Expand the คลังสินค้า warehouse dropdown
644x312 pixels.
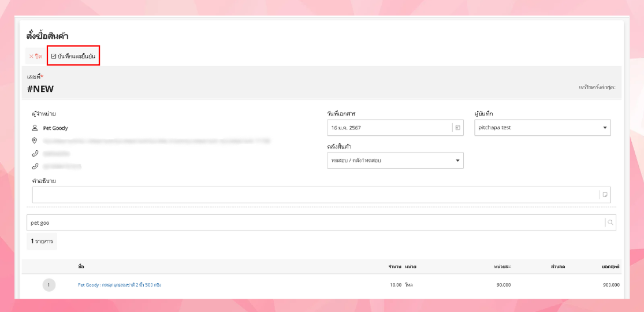point(395,160)
